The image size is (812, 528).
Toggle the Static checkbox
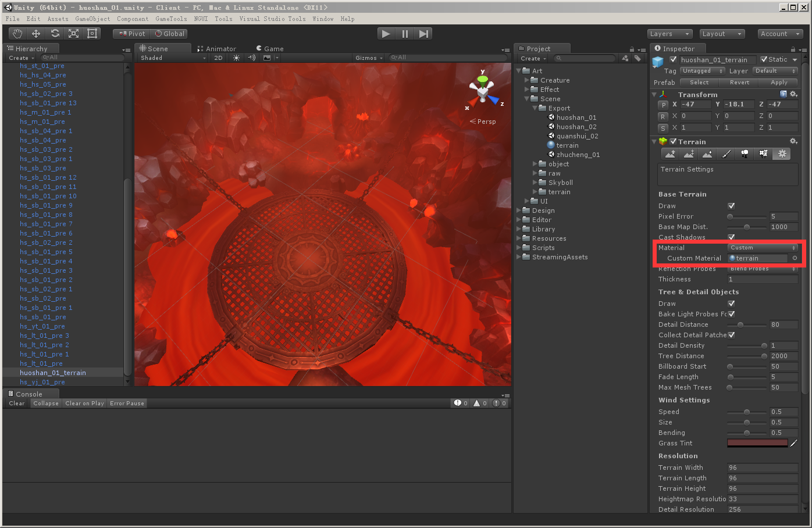pyautogui.click(x=764, y=59)
